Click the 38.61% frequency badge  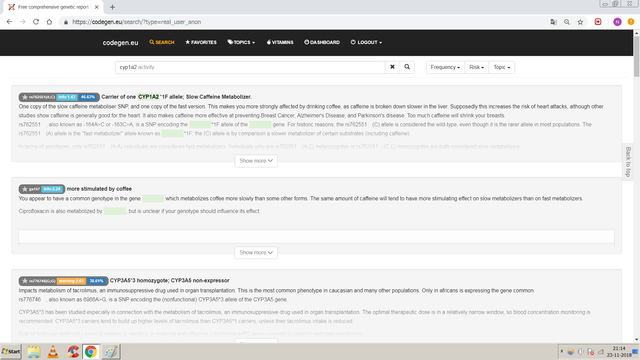coord(96,281)
